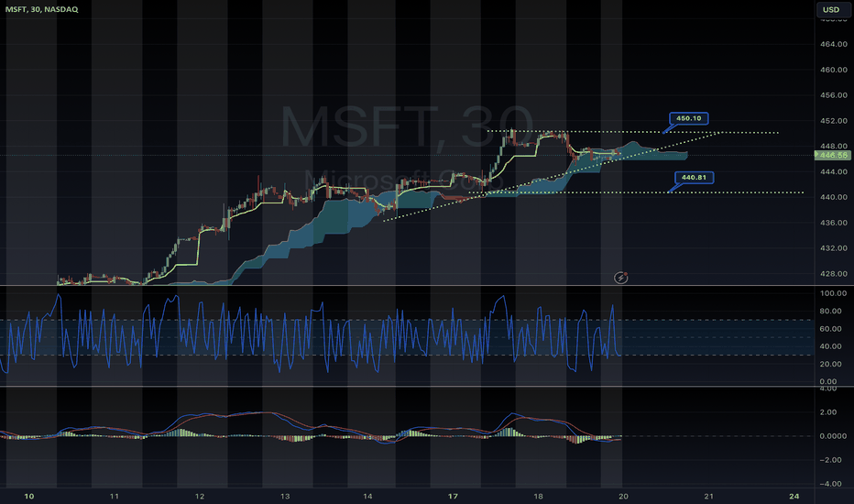Select the 450.10 price label callout
854x504 pixels.
[688, 118]
